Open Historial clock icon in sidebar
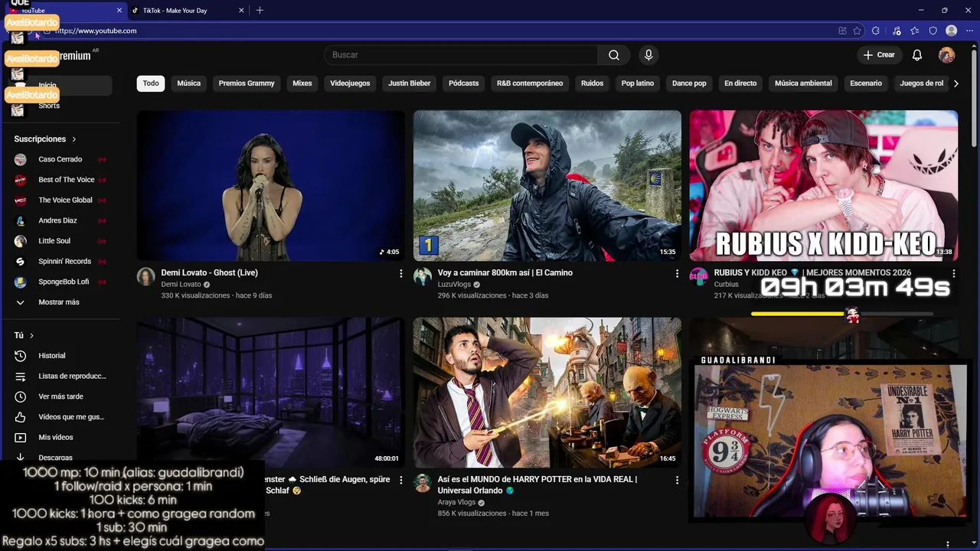Screen dimensions: 980x551 pyautogui.click(x=21, y=356)
